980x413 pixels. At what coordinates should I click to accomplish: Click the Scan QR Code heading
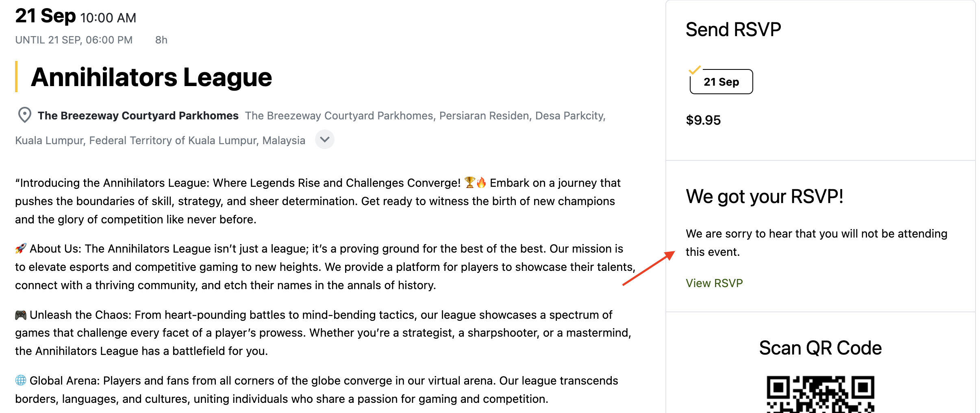click(820, 348)
